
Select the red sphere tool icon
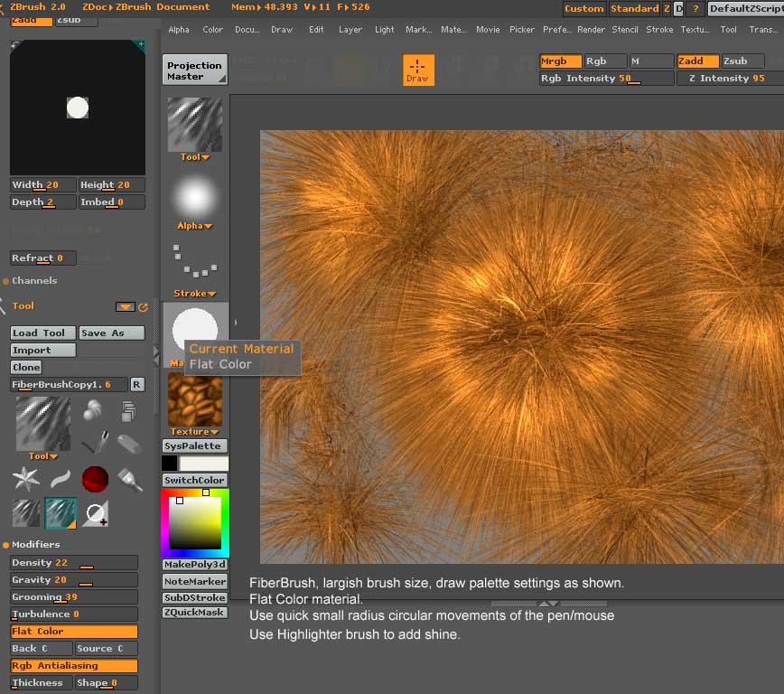[x=95, y=479]
